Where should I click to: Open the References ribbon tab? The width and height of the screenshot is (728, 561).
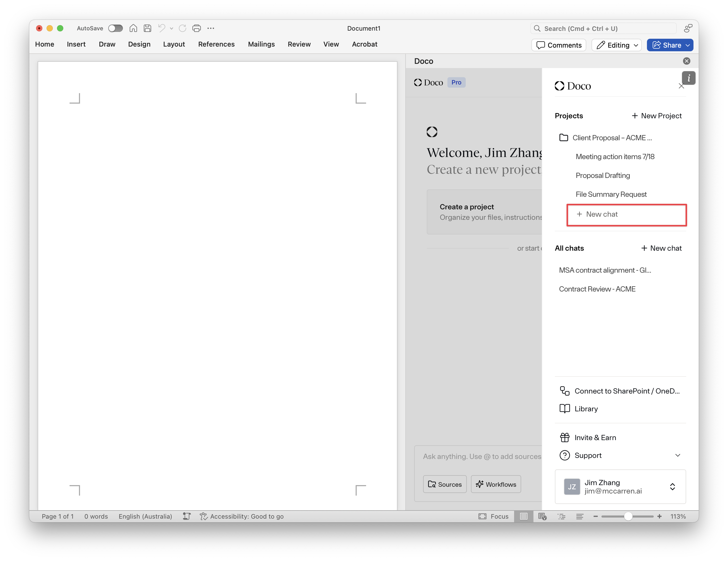click(216, 44)
